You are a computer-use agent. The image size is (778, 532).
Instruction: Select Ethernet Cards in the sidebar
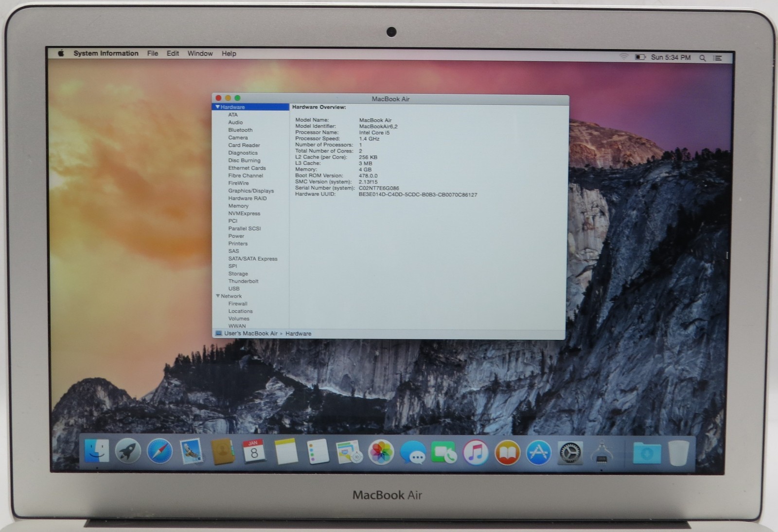pyautogui.click(x=247, y=168)
